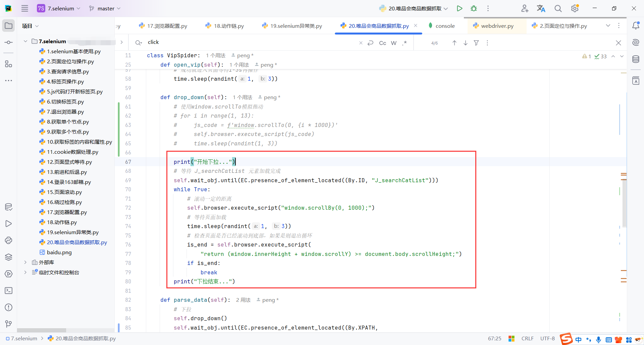
Task: Switch to 2.页面定位与操作.py tab
Action: tap(559, 26)
